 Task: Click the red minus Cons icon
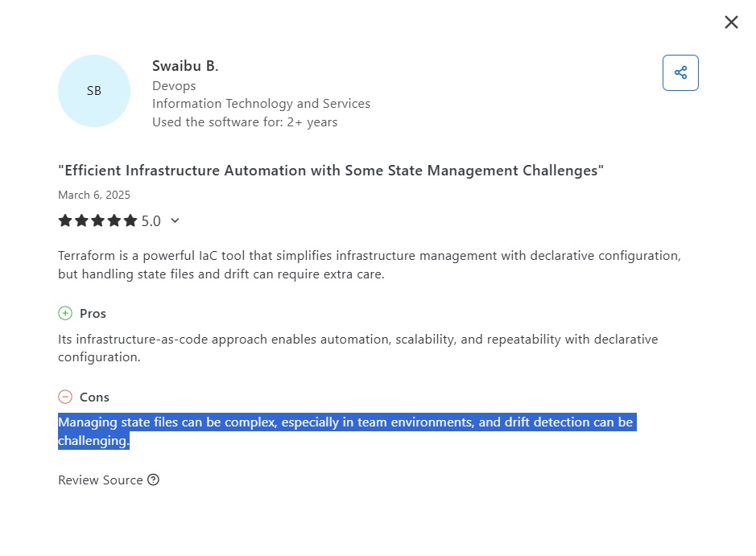[65, 397]
